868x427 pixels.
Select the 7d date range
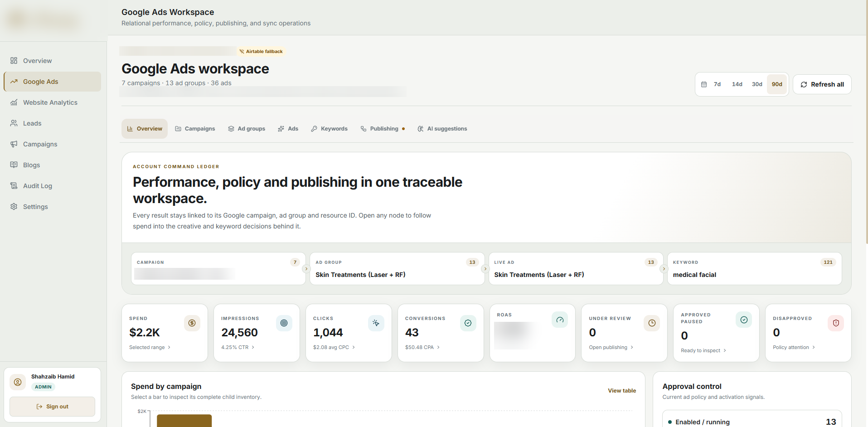717,84
